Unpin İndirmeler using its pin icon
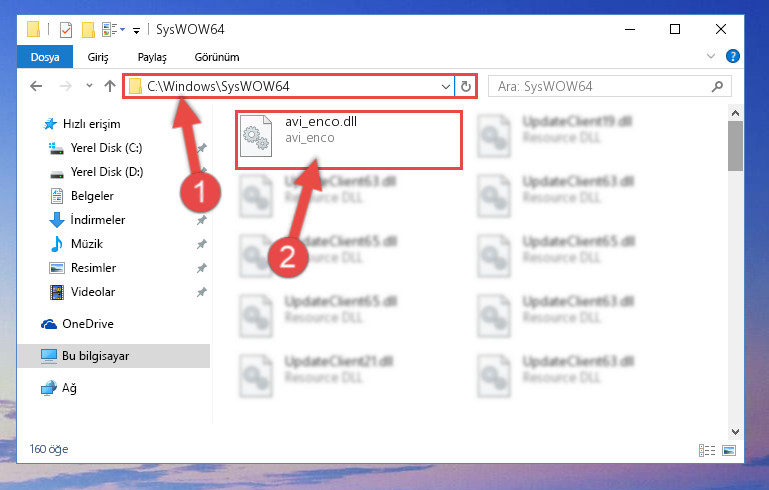Image resolution: width=769 pixels, height=490 pixels. (x=202, y=220)
